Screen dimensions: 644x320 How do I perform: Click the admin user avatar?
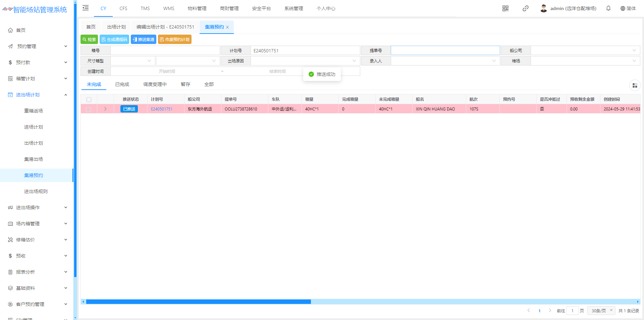coord(544,8)
